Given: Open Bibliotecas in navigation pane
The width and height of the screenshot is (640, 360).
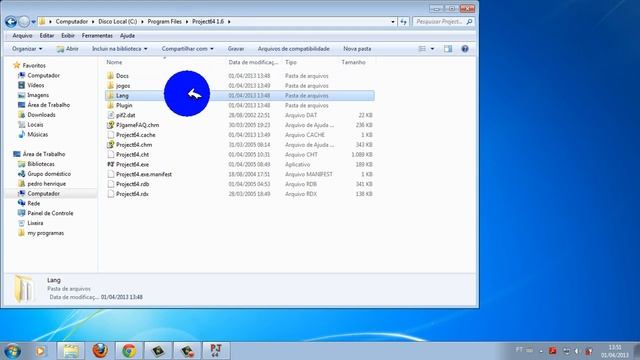Looking at the screenshot, I should coord(41,164).
